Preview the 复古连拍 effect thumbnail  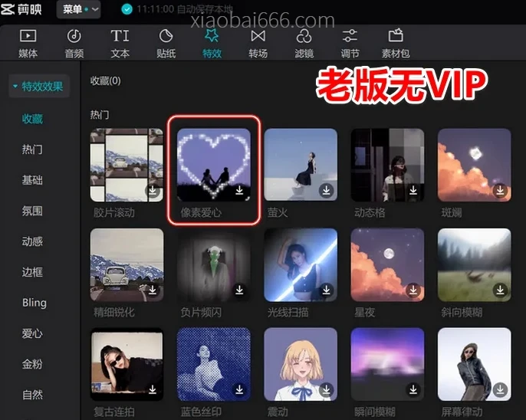click(x=127, y=364)
